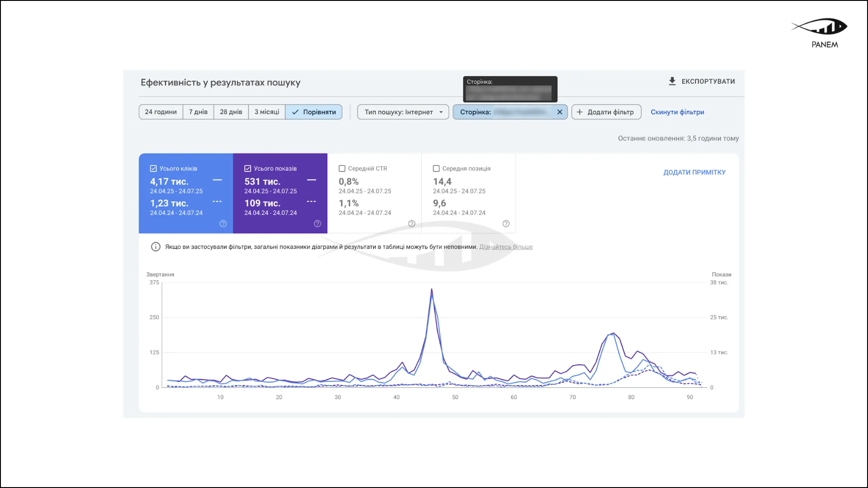Click the info icon beside filter warning

[156, 247]
